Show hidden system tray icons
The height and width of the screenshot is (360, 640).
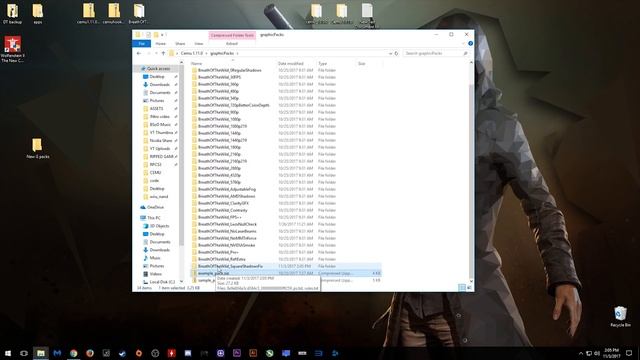point(581,353)
